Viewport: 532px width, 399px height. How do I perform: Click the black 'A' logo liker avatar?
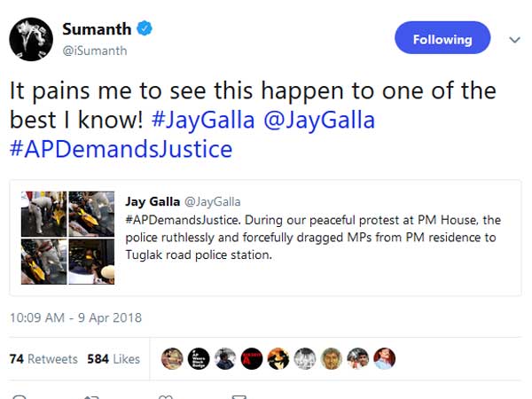pos(252,358)
